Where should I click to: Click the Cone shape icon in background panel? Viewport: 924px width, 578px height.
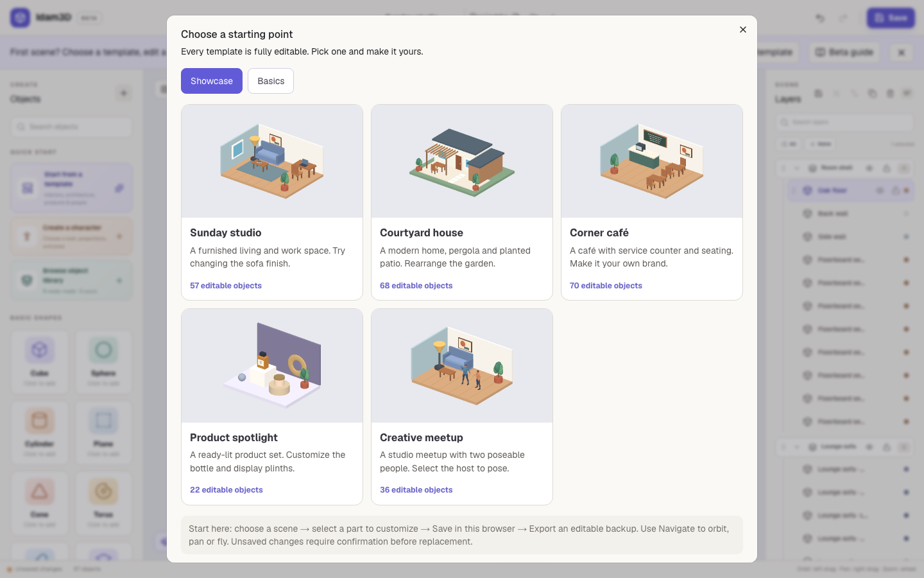(x=39, y=491)
